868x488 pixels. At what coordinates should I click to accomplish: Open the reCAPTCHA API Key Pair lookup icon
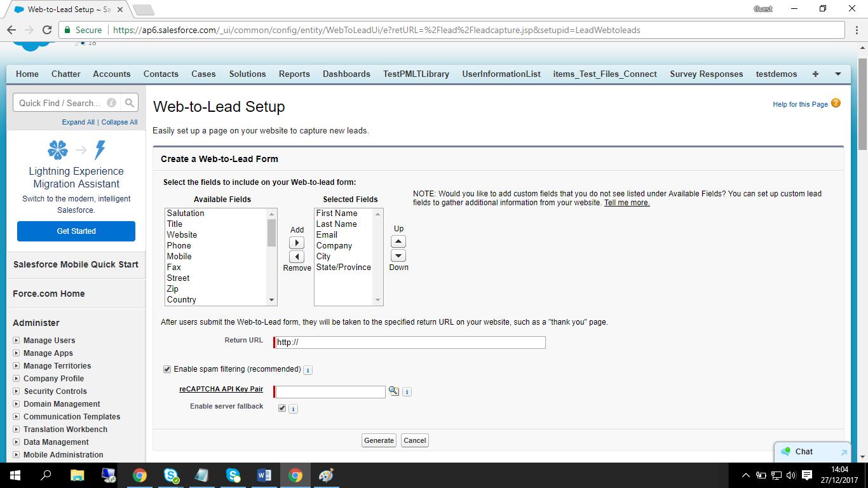coord(394,391)
